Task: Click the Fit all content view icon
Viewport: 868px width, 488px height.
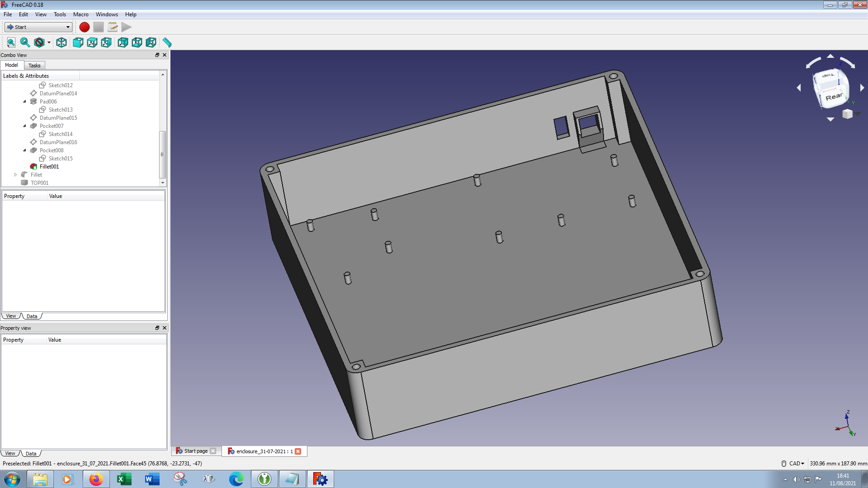Action: point(11,42)
